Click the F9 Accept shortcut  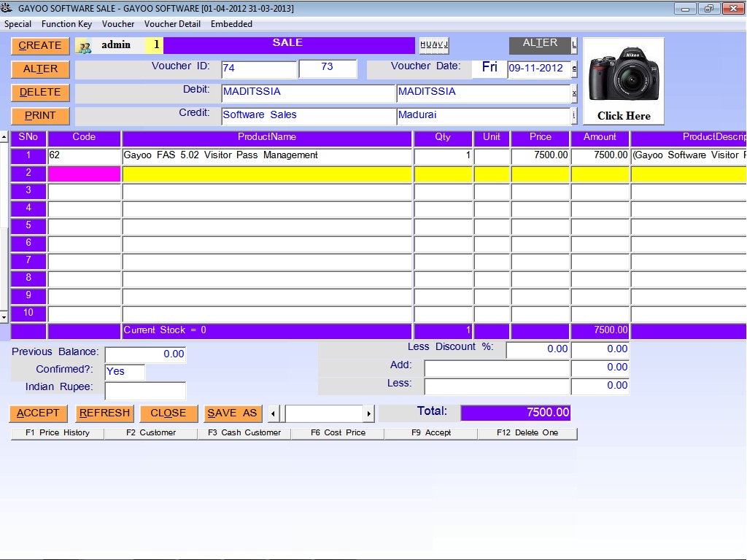click(431, 433)
